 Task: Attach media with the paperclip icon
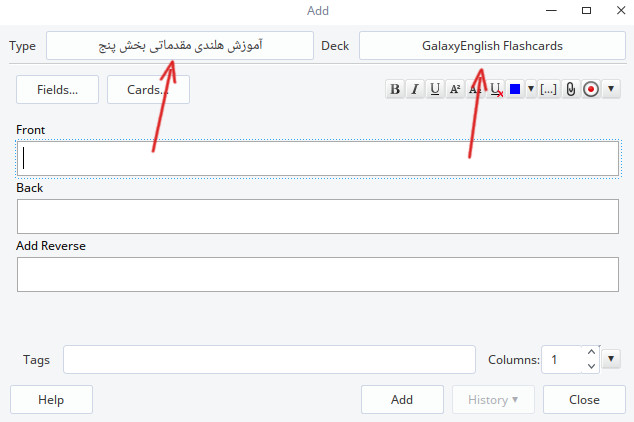[x=570, y=89]
